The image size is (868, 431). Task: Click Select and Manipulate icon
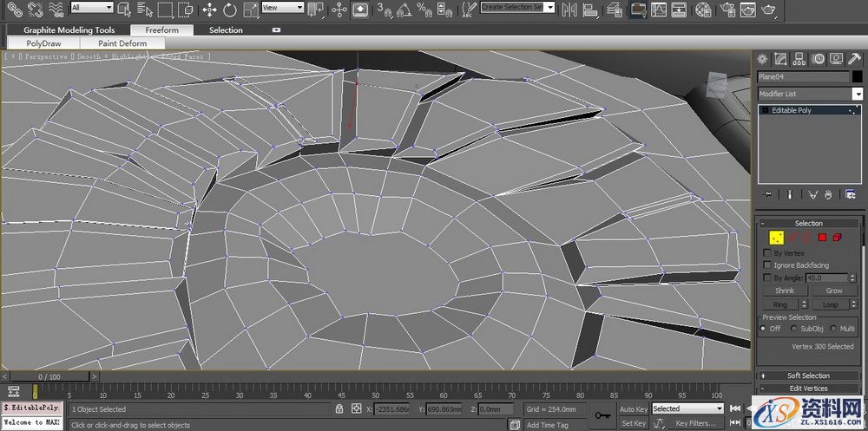click(x=339, y=9)
